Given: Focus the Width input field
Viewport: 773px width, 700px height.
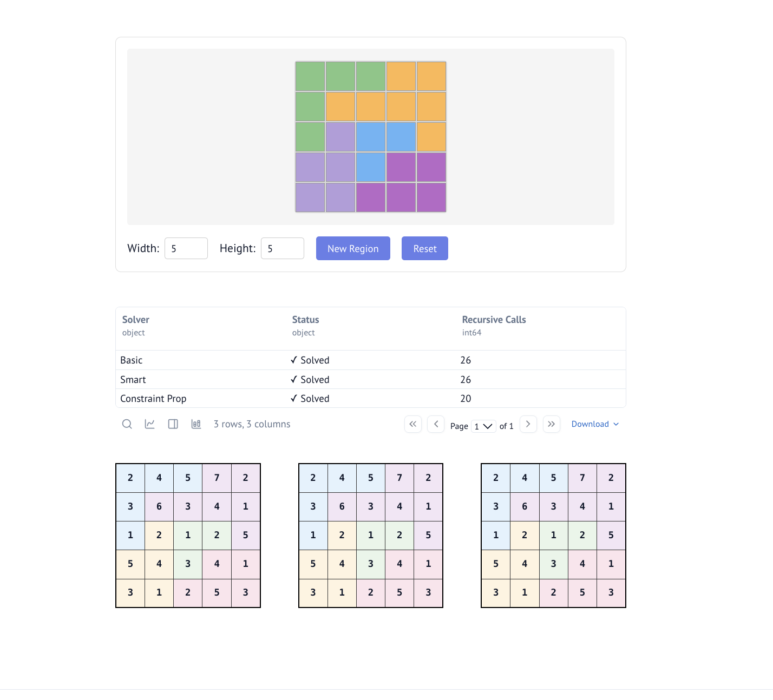Looking at the screenshot, I should point(186,248).
